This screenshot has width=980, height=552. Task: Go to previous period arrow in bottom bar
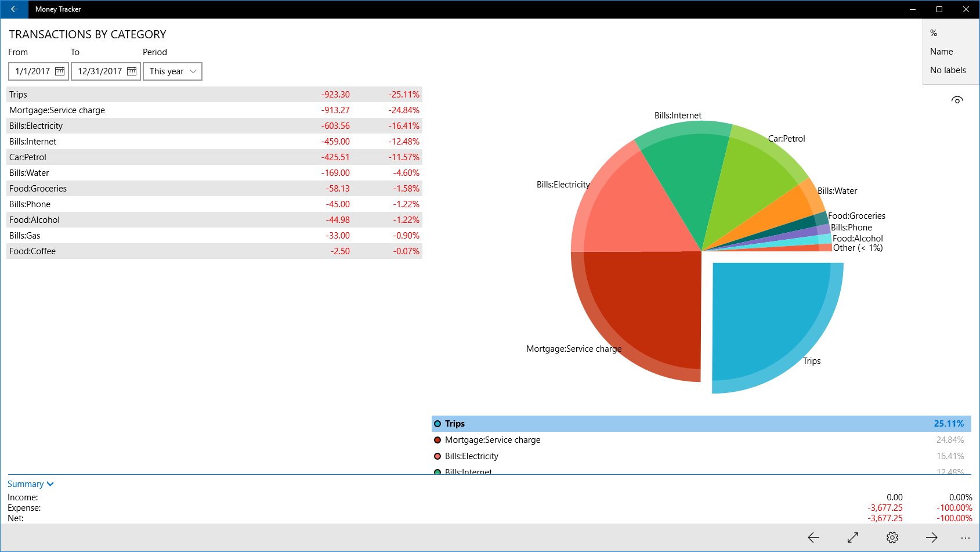[x=813, y=537]
